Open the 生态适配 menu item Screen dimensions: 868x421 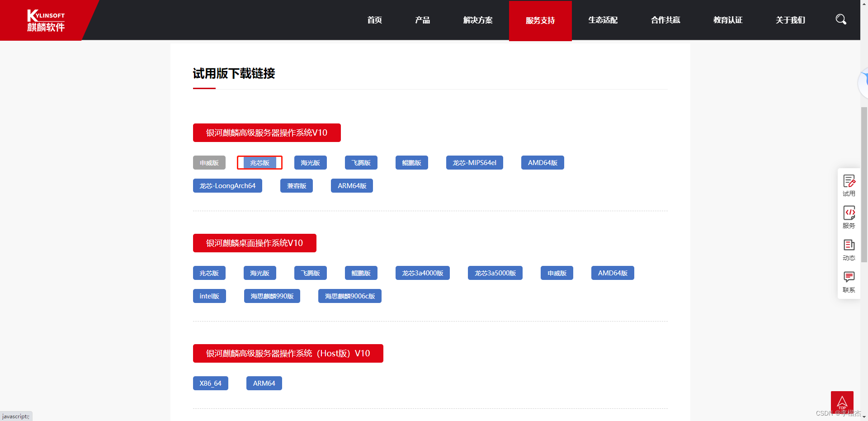tap(603, 20)
